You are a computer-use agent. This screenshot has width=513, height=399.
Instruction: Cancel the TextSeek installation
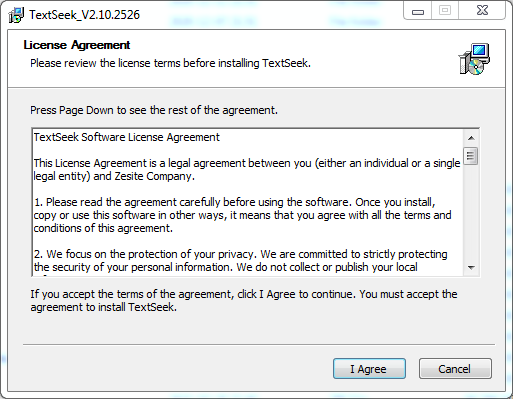coord(455,369)
